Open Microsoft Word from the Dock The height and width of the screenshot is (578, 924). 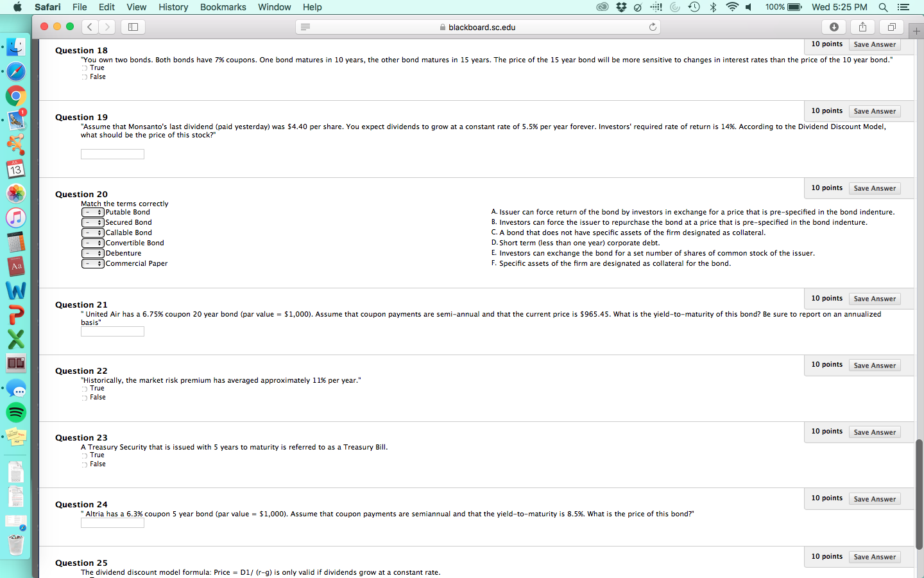16,290
